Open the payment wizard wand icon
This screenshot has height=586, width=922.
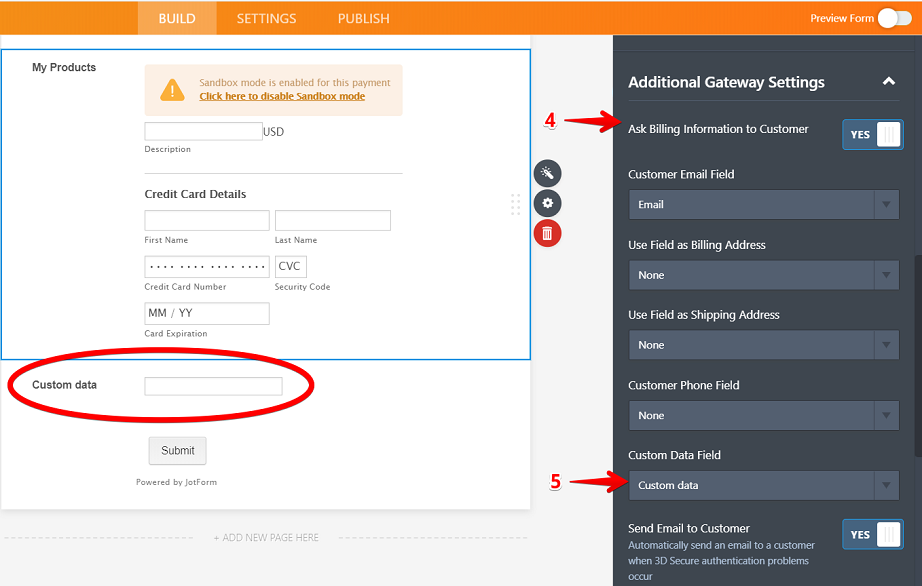[547, 173]
